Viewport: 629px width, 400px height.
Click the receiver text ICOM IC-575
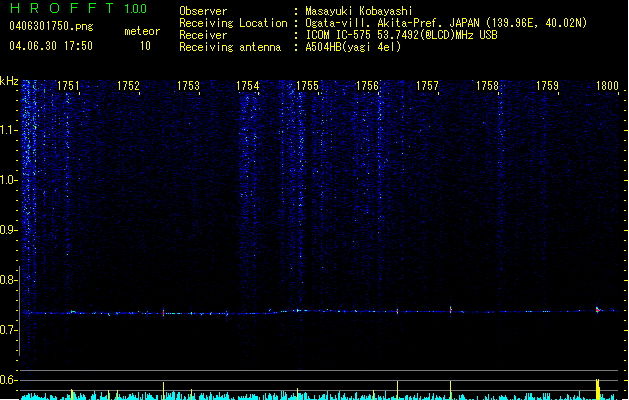pos(338,35)
